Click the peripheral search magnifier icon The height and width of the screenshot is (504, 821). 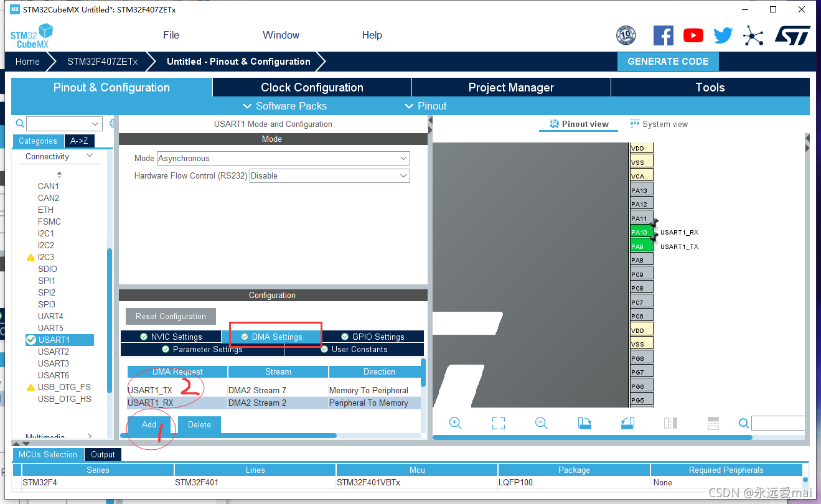[19, 124]
